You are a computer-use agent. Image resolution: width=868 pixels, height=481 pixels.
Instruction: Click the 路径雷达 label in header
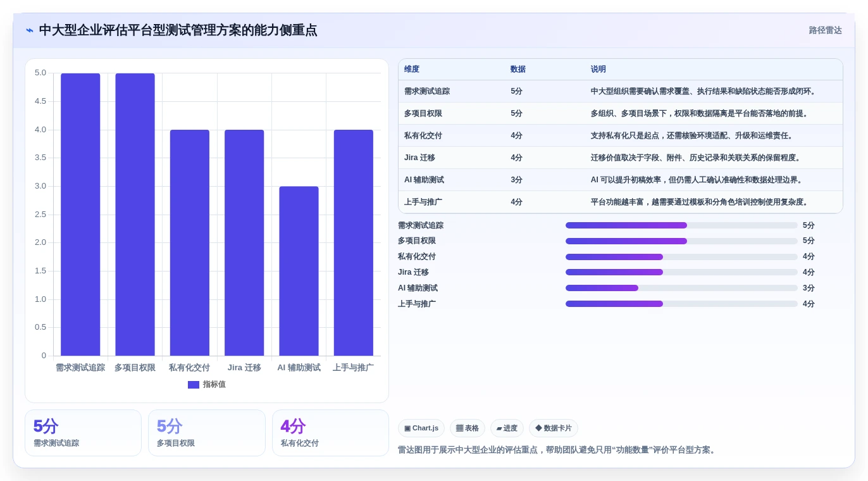pos(825,30)
